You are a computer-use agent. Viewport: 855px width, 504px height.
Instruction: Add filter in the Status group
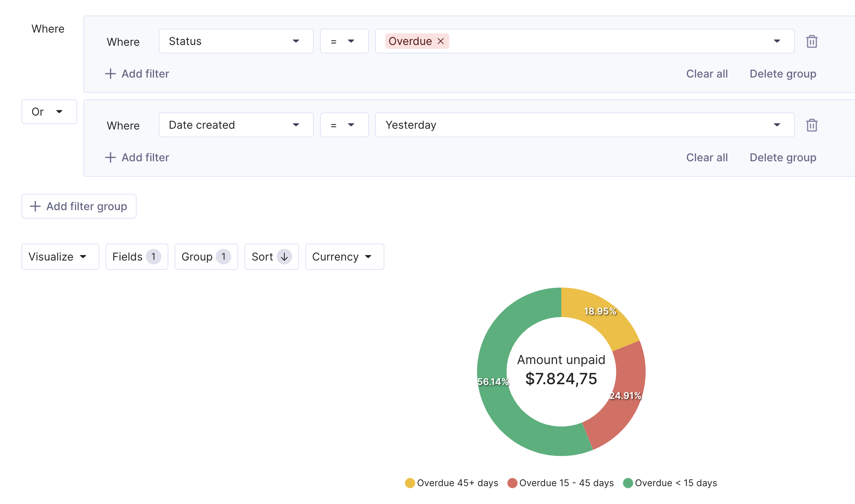(137, 74)
